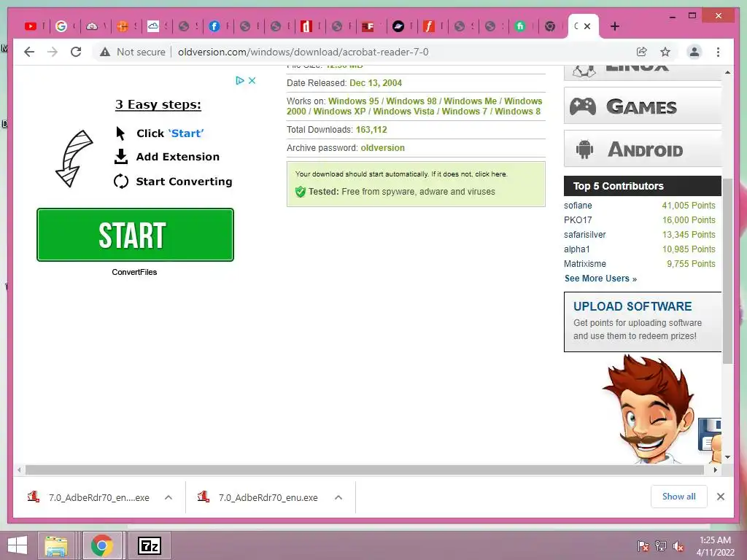Switch to the YouTube tab
The height and width of the screenshot is (560, 747).
coord(31,26)
